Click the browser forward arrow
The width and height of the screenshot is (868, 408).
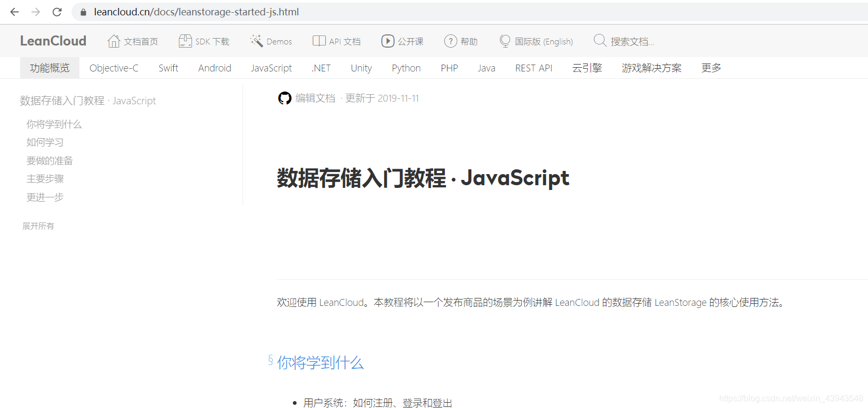(35, 12)
